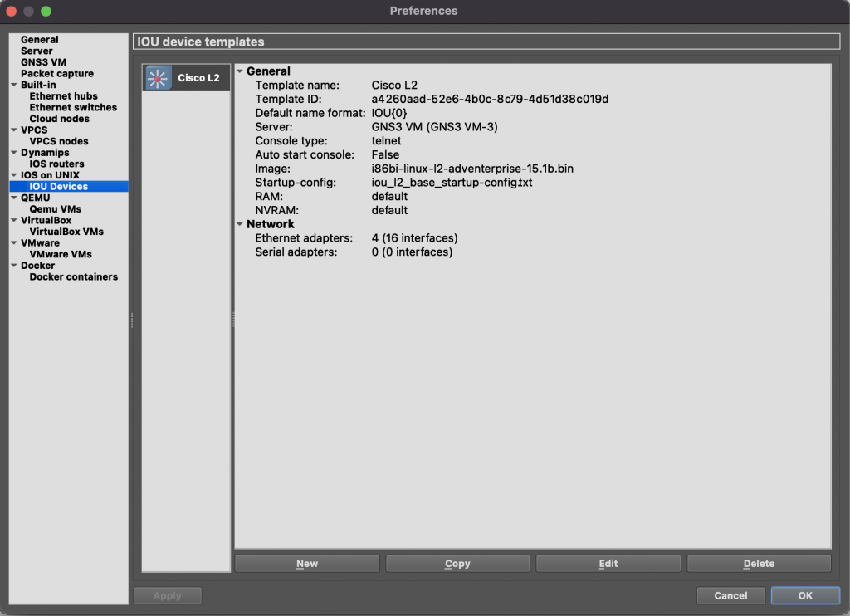Select Ethernet switches in the sidebar

point(73,107)
